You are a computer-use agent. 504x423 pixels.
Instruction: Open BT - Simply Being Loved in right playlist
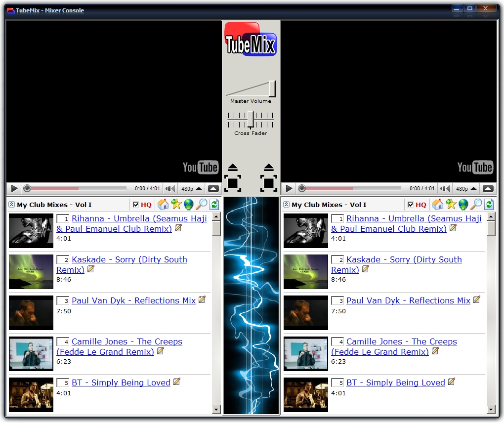pyautogui.click(x=396, y=382)
